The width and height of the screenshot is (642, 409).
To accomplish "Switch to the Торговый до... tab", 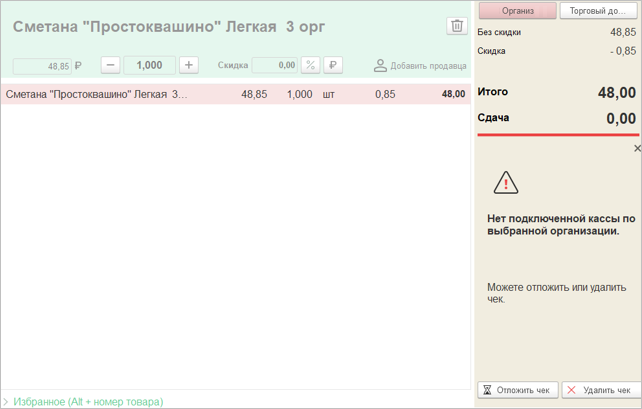I will pyautogui.click(x=598, y=11).
